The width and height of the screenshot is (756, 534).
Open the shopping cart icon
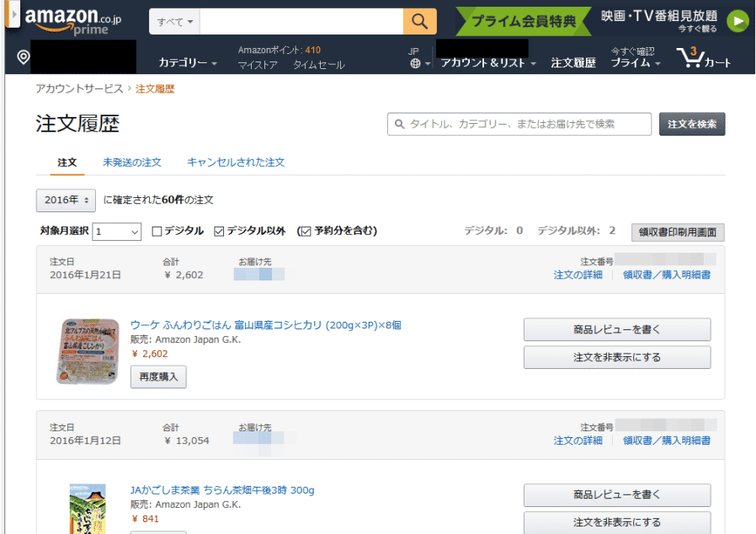pos(704,57)
